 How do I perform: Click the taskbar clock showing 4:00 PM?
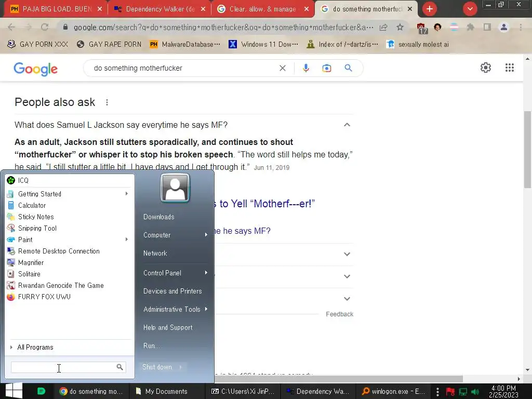tap(503, 391)
